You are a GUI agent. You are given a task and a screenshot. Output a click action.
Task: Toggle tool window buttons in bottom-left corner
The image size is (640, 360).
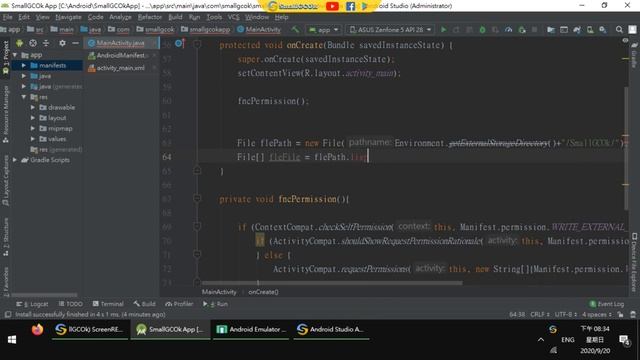(7, 315)
